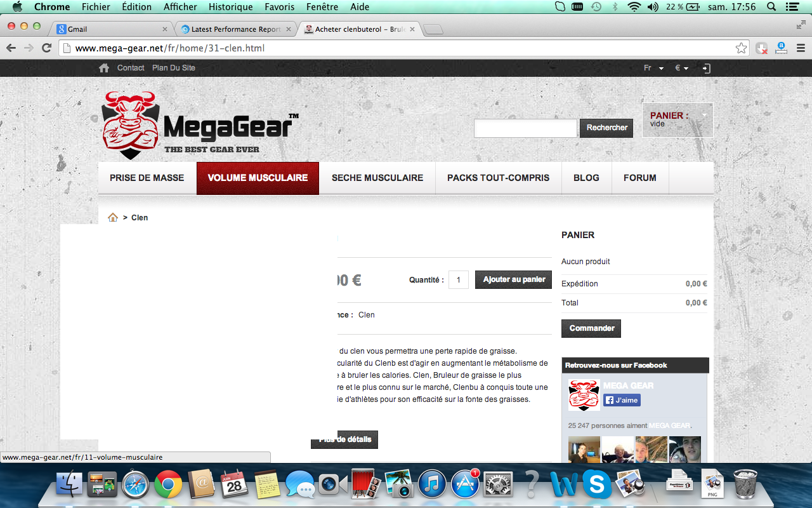Open the Historique menu

[230, 7]
